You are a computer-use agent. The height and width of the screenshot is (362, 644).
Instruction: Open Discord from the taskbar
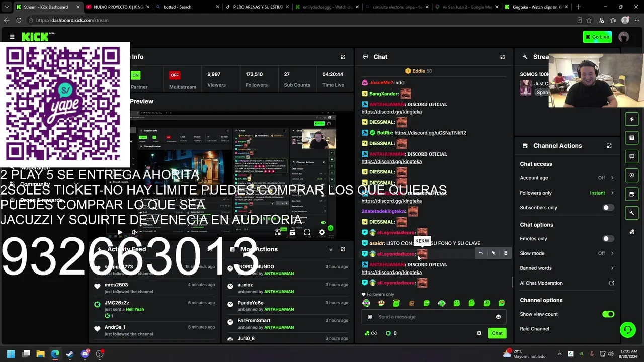(x=85, y=354)
